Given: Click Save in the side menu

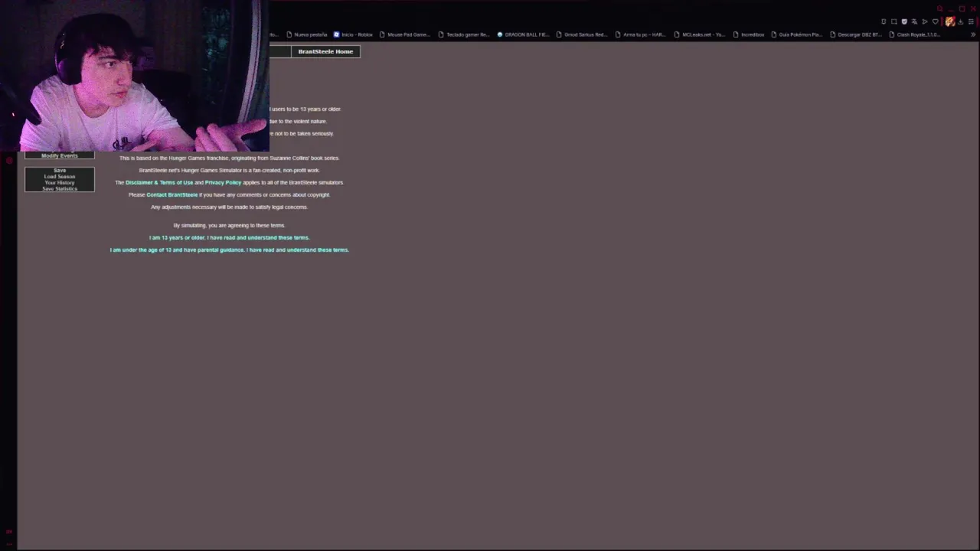Looking at the screenshot, I should pos(60,170).
